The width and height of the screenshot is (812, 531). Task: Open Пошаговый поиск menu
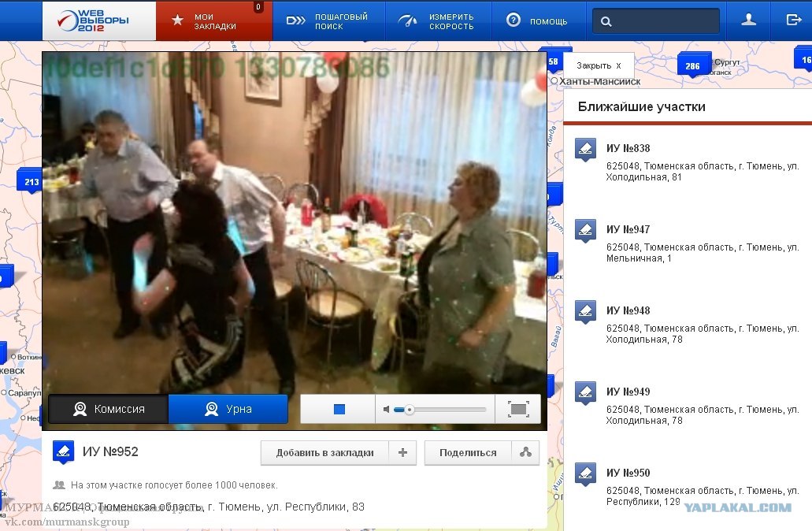[328, 20]
